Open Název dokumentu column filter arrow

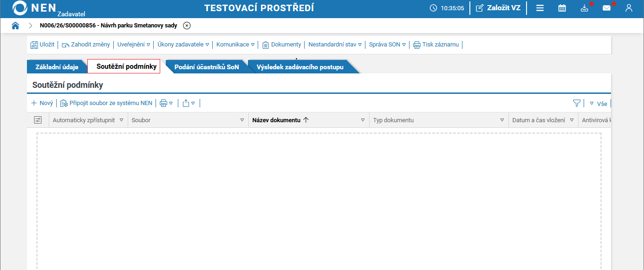pos(363,120)
